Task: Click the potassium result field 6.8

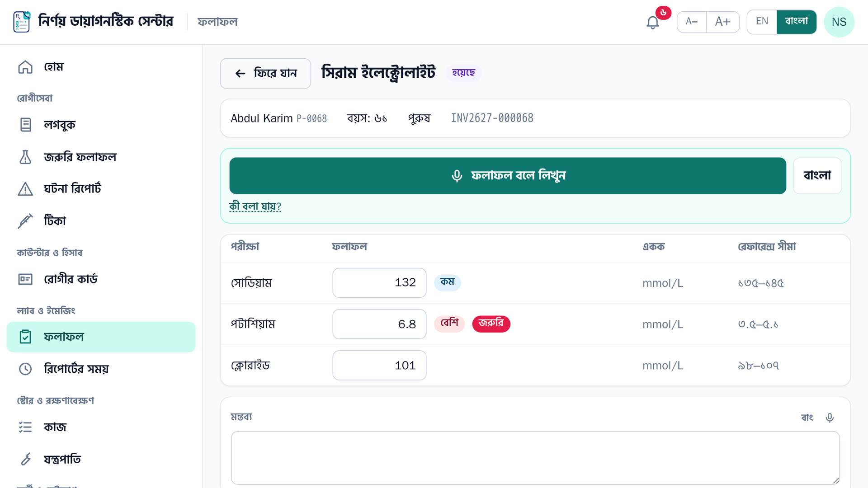Action: click(x=379, y=324)
